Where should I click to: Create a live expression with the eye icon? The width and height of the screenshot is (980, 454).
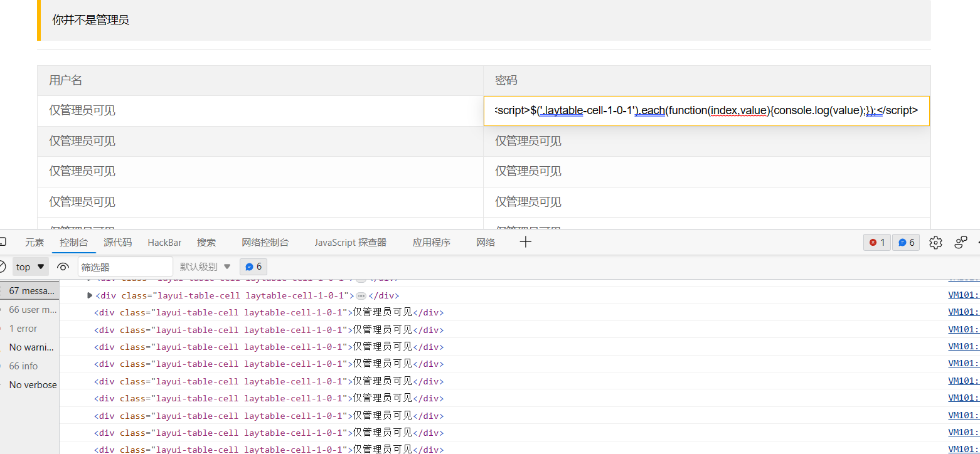pyautogui.click(x=63, y=267)
